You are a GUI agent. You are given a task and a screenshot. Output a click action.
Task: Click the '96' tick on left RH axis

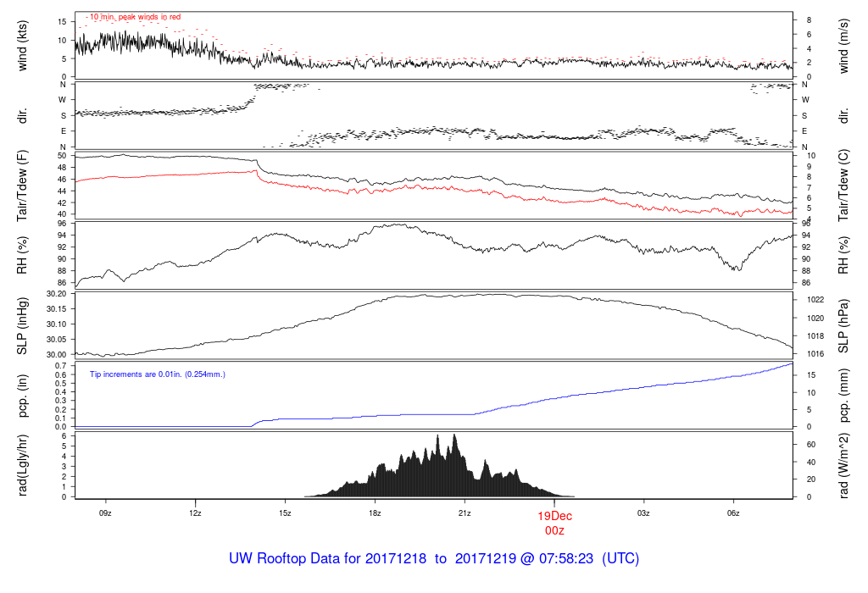point(62,224)
